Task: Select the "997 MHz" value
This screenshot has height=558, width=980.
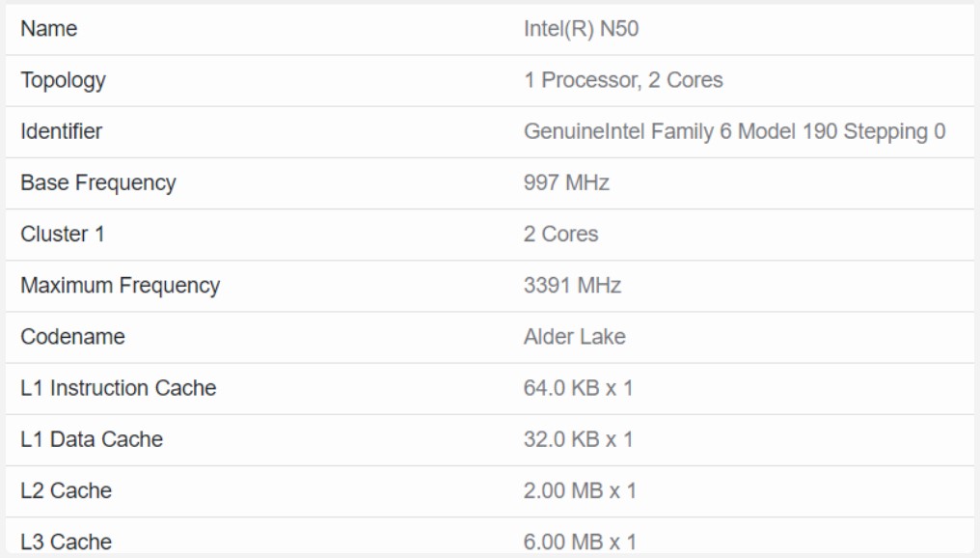Action: pyautogui.click(x=566, y=182)
